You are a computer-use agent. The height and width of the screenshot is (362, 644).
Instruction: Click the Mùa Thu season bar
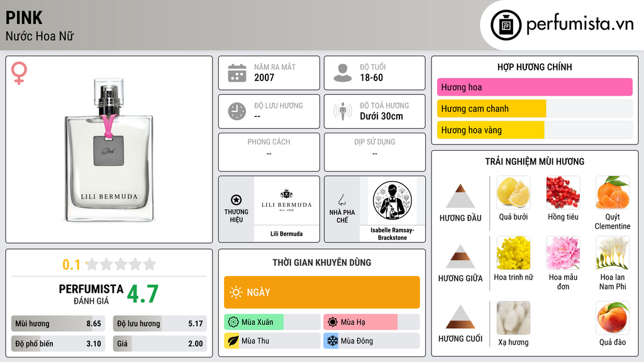coord(272,341)
